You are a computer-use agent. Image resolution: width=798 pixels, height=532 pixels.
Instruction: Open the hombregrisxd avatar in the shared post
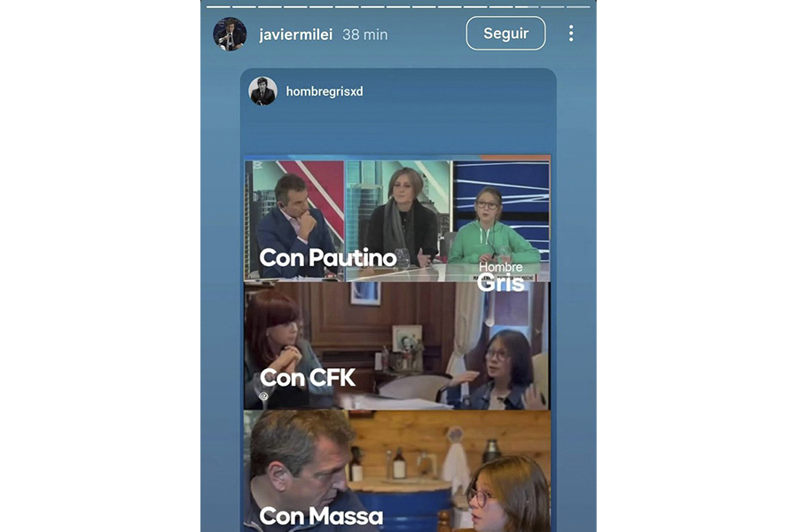pos(262,91)
